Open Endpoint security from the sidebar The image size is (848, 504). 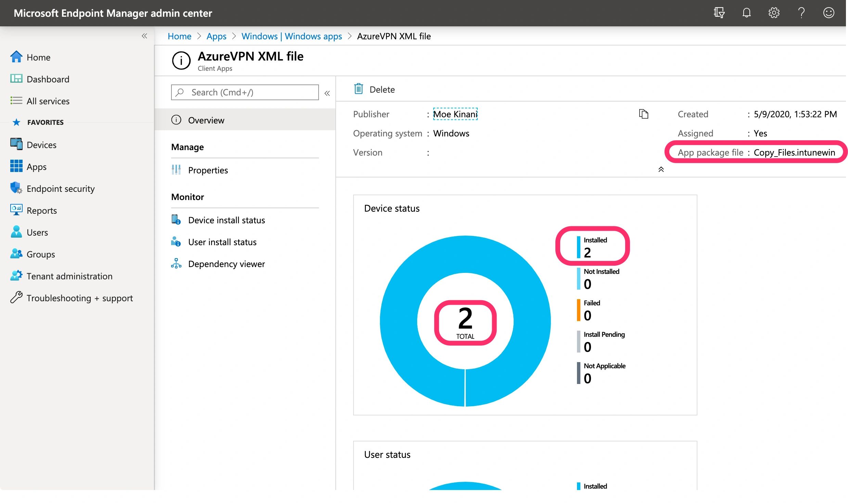(x=61, y=188)
